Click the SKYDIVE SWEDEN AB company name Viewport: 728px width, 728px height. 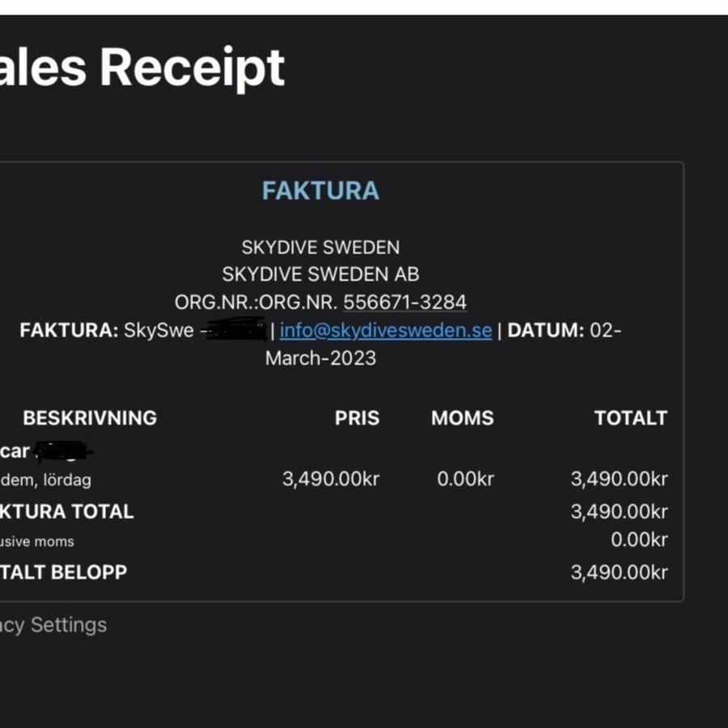pos(321,274)
